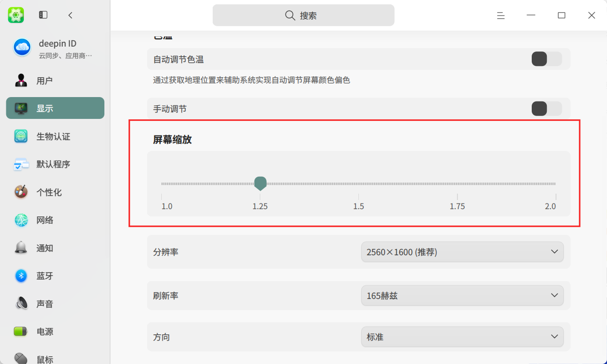Click the 通过获取地理位置 description text
Screen dimensions: 607x364
252,80
